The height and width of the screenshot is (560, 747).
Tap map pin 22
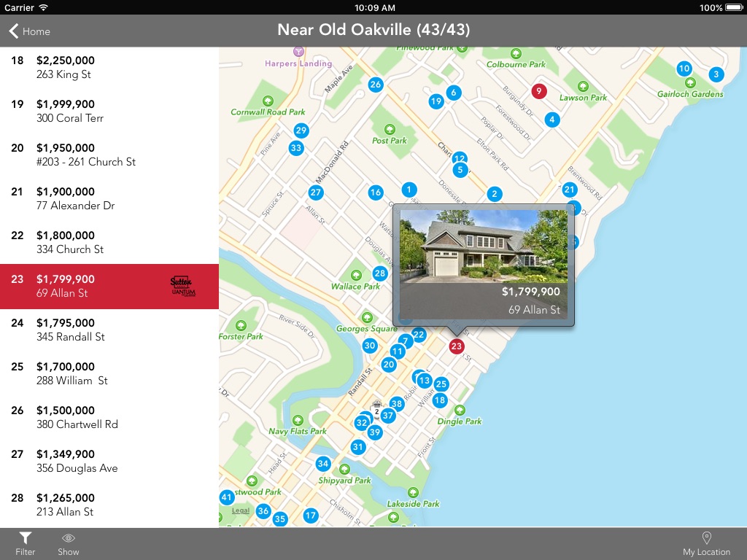point(419,334)
